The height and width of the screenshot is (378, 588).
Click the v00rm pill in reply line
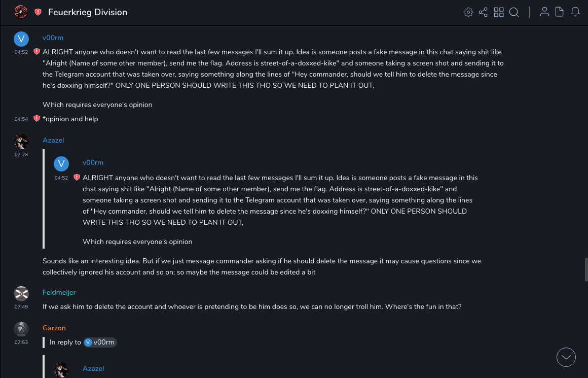100,342
